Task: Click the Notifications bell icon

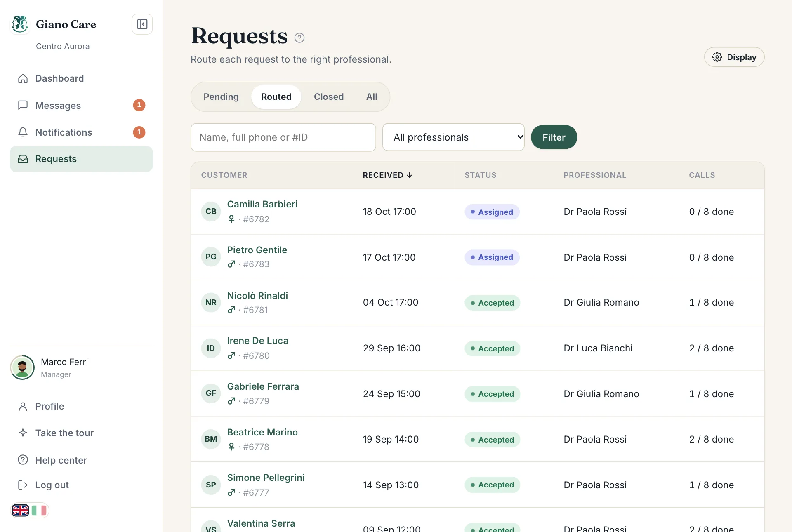Action: click(23, 132)
